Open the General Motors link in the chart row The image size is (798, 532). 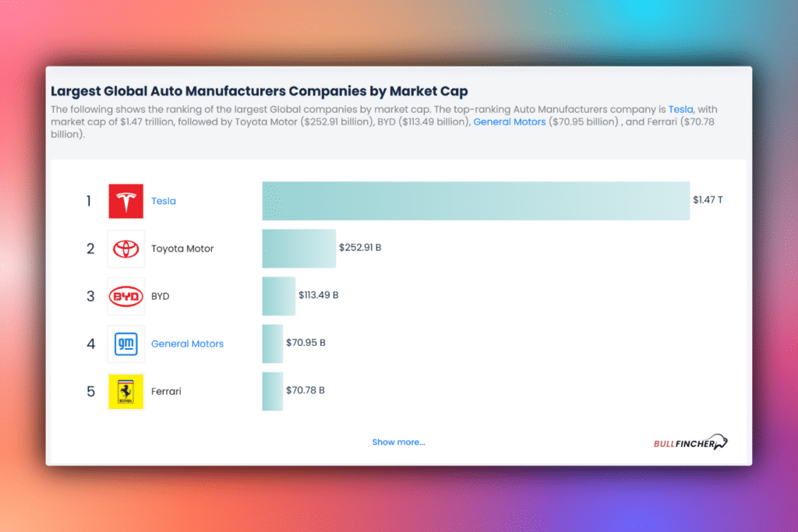point(187,344)
